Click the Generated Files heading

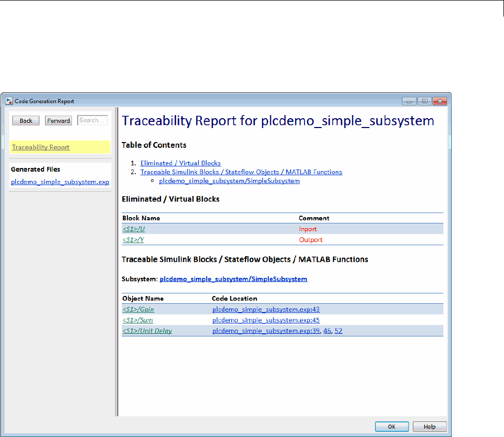[35, 169]
